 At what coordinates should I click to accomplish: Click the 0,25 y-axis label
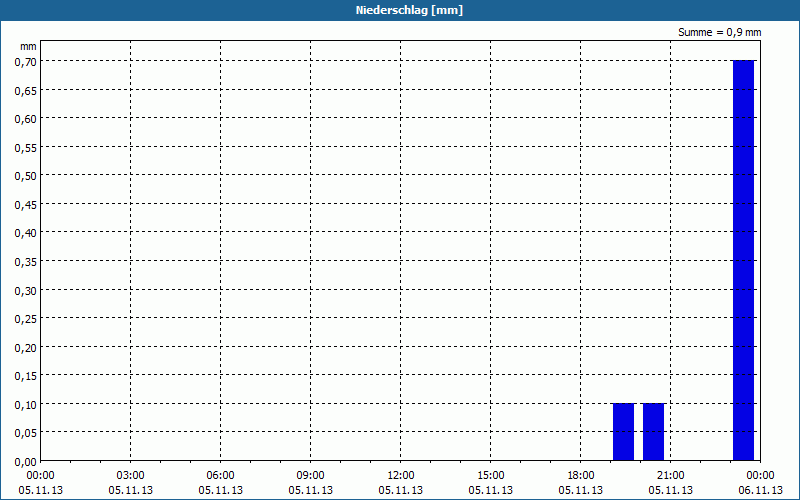click(26, 319)
